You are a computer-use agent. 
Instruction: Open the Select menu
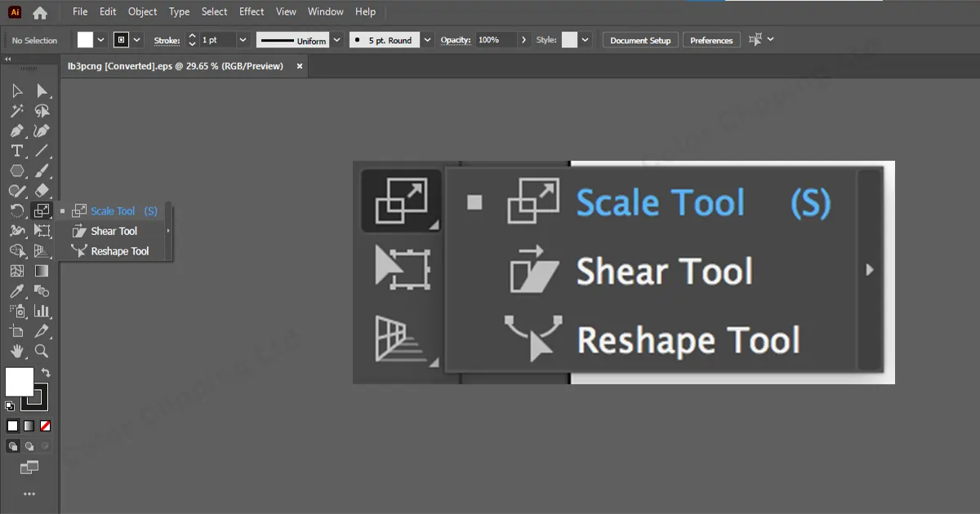tap(215, 11)
